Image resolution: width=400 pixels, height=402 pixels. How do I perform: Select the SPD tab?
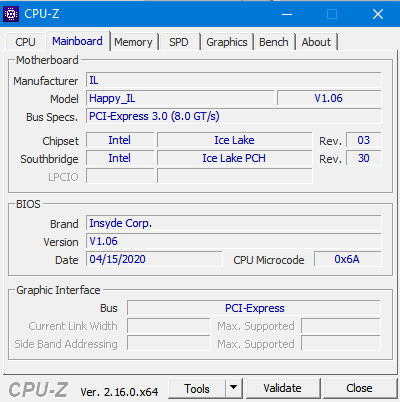(179, 42)
